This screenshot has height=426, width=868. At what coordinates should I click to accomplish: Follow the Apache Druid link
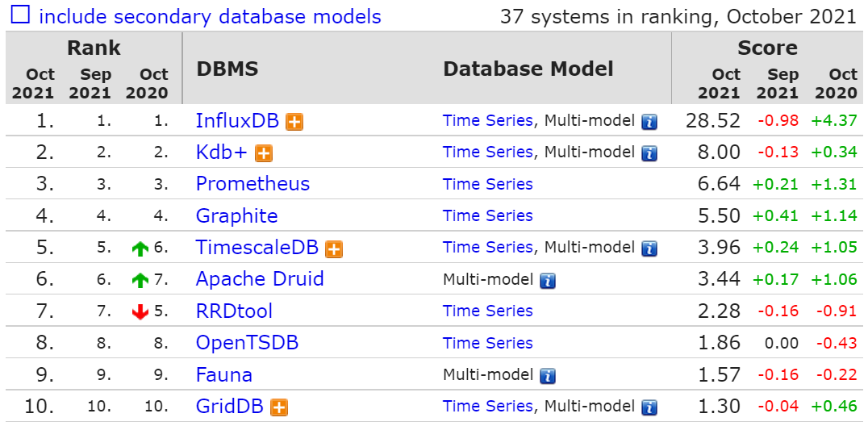(x=260, y=278)
